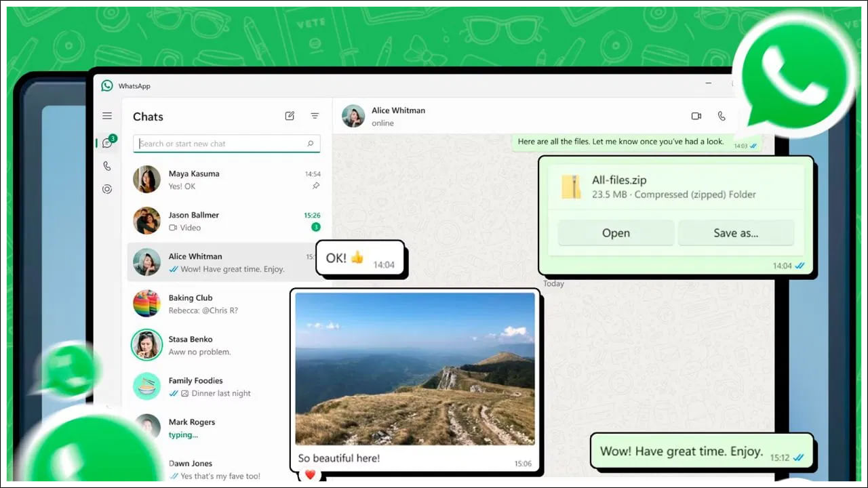
Task: Switch to the Chats tab
Action: [106, 142]
